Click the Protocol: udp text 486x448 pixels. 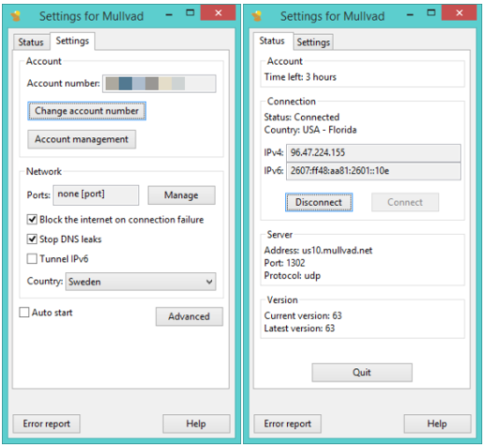pyautogui.click(x=293, y=276)
